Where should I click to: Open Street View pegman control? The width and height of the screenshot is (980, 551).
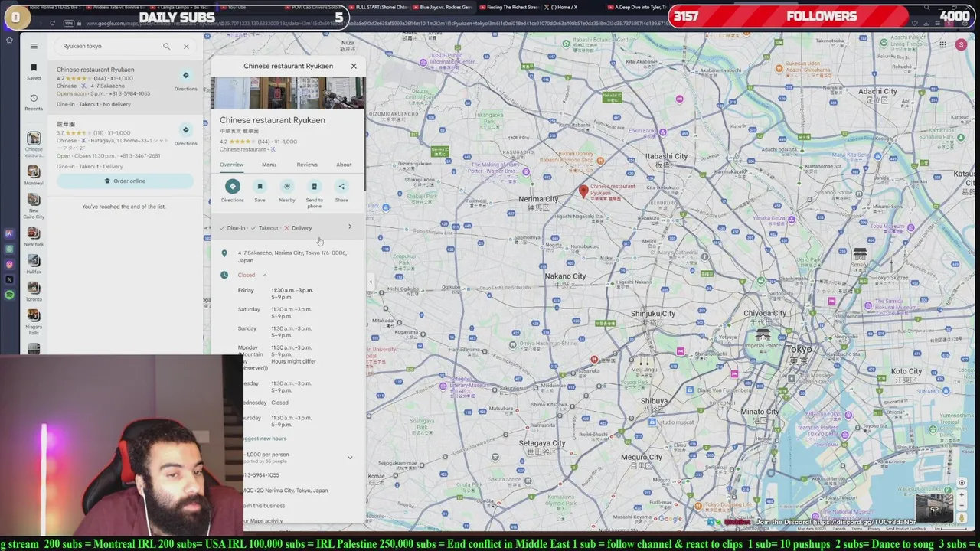coord(962,518)
